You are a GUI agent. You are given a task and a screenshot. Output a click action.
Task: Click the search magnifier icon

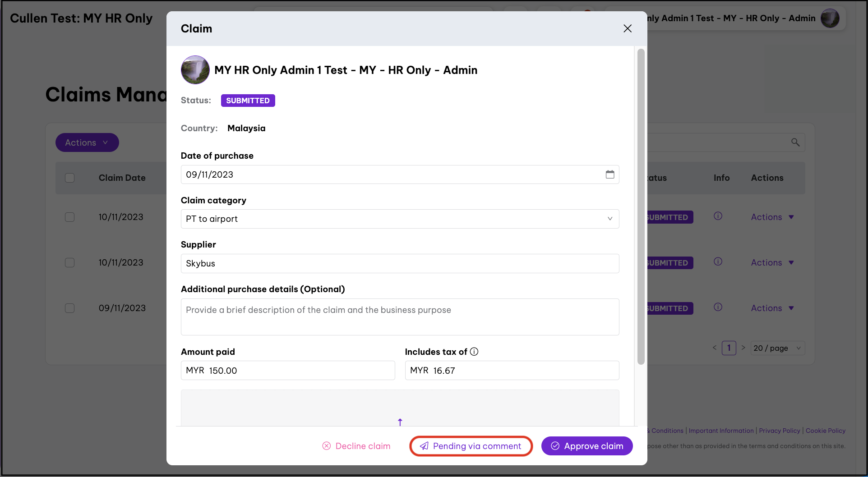(795, 142)
